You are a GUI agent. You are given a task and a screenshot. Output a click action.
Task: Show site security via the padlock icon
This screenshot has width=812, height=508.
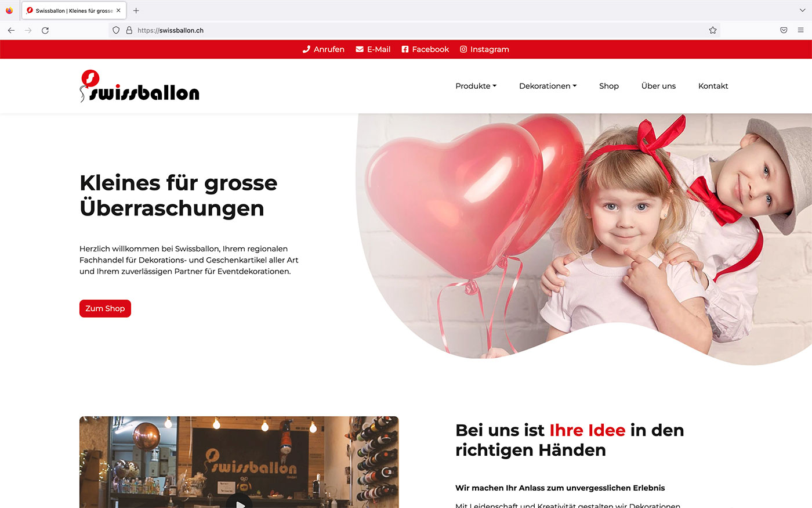click(x=129, y=30)
